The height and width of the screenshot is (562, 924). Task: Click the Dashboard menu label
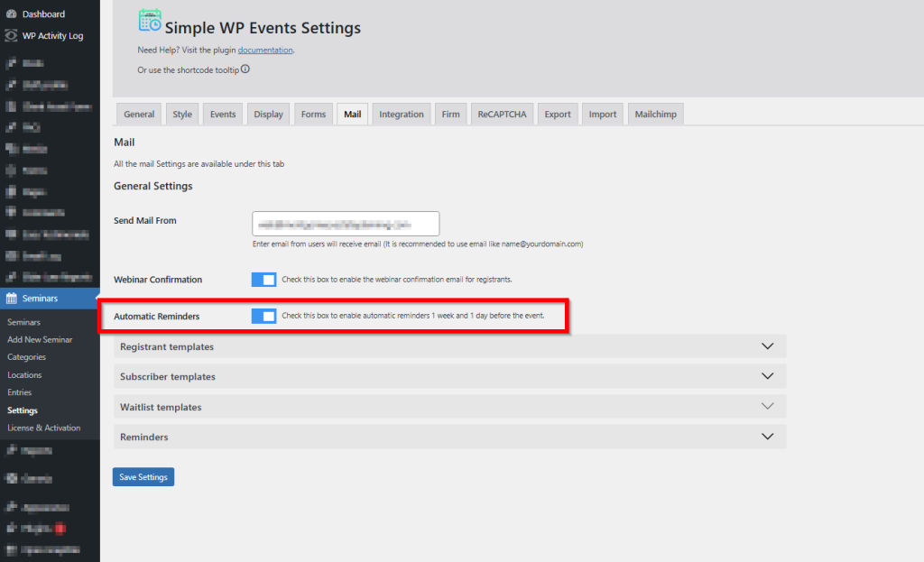[43, 14]
